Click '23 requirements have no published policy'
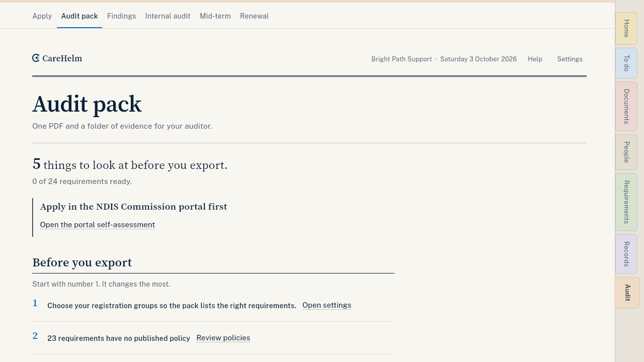This screenshot has width=644, height=362. pyautogui.click(x=119, y=338)
